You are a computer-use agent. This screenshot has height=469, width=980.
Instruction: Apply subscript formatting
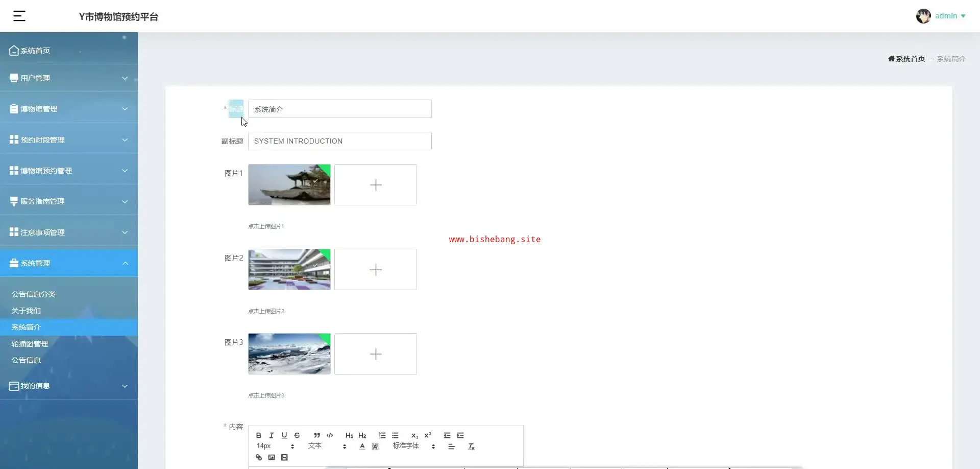click(414, 435)
